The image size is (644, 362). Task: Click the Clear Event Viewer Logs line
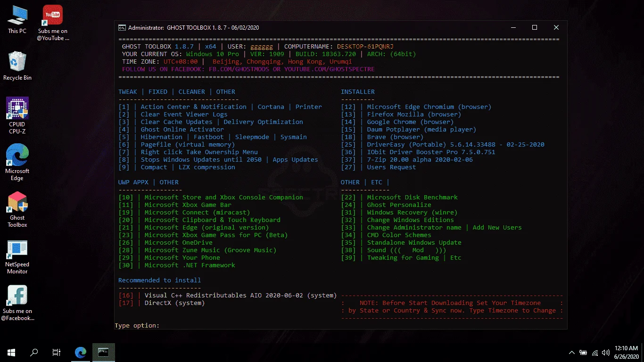coord(173,115)
